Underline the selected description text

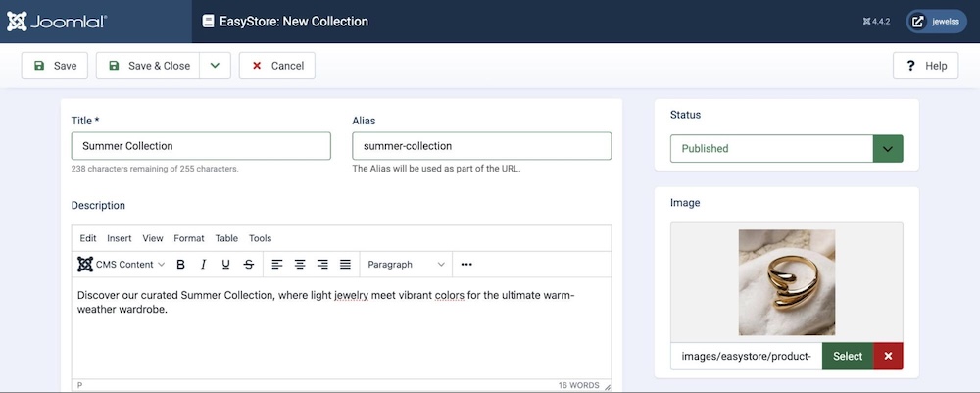225,265
